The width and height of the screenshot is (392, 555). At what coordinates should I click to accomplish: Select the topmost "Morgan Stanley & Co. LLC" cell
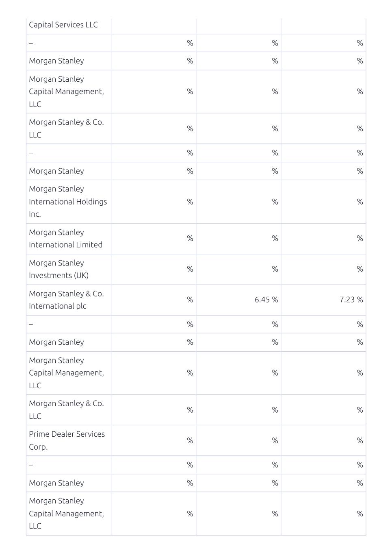(68, 128)
